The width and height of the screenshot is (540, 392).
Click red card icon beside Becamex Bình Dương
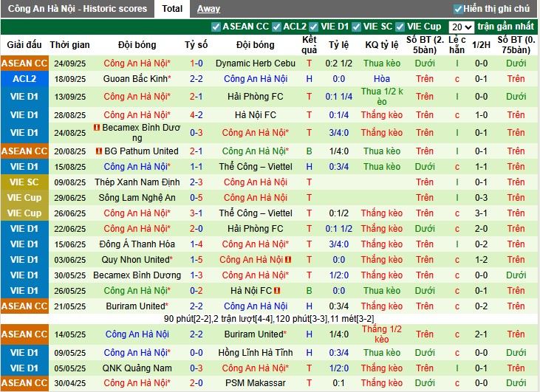coord(97,128)
